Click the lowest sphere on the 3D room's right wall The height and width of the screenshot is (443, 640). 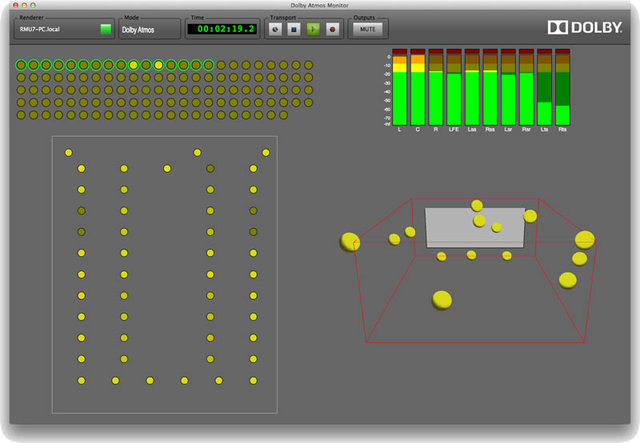568,280
